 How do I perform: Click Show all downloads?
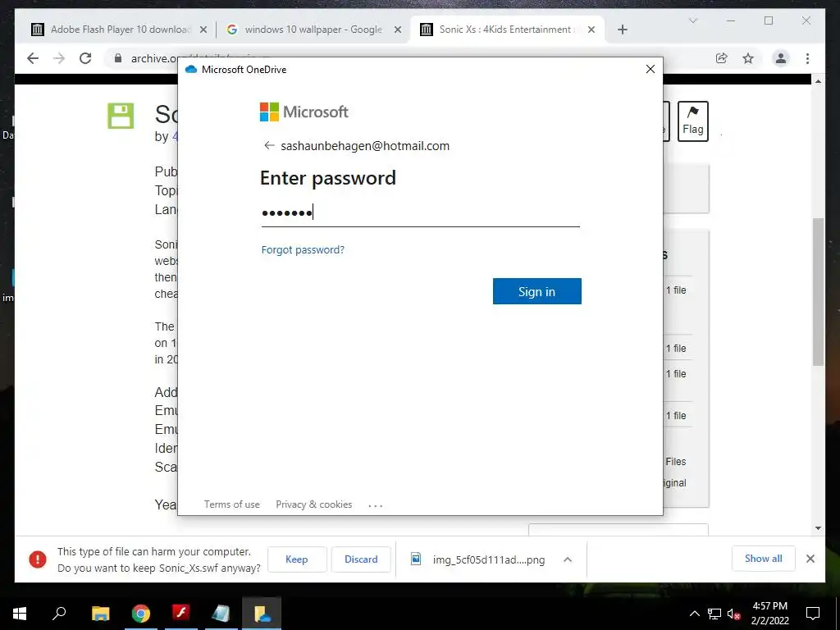[764, 559]
